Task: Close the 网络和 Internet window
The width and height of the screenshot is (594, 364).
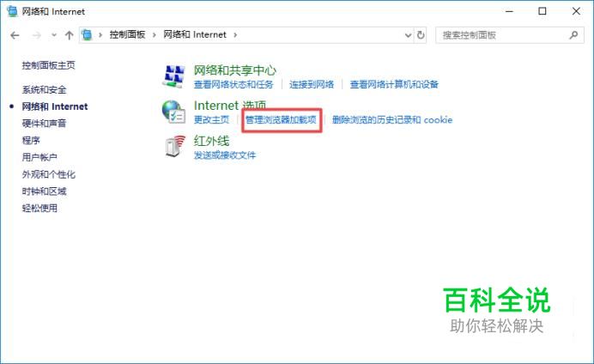Action: [x=576, y=11]
